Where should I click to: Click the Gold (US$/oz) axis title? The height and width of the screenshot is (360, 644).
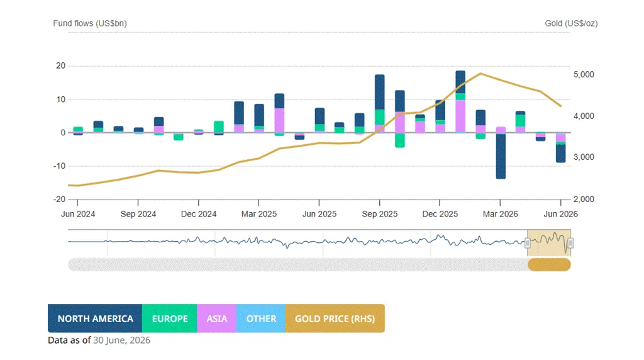click(571, 23)
